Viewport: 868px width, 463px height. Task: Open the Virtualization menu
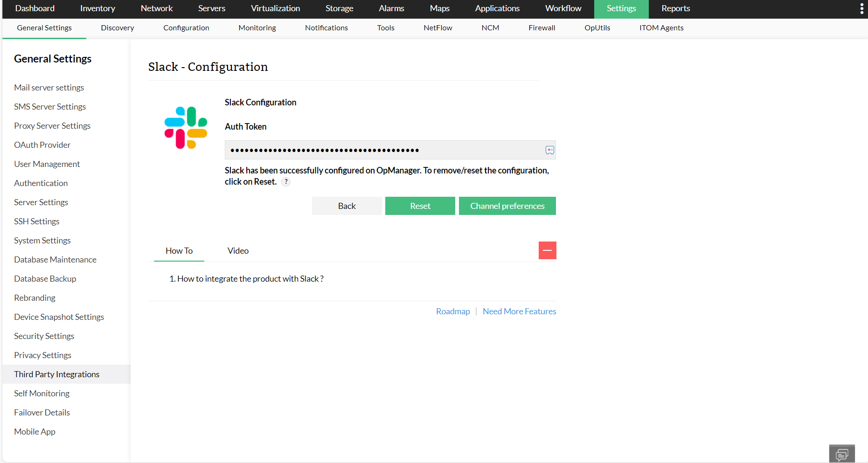276,8
